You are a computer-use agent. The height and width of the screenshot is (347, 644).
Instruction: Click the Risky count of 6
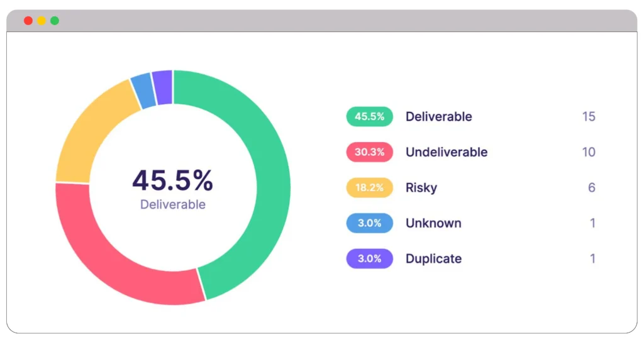point(591,187)
